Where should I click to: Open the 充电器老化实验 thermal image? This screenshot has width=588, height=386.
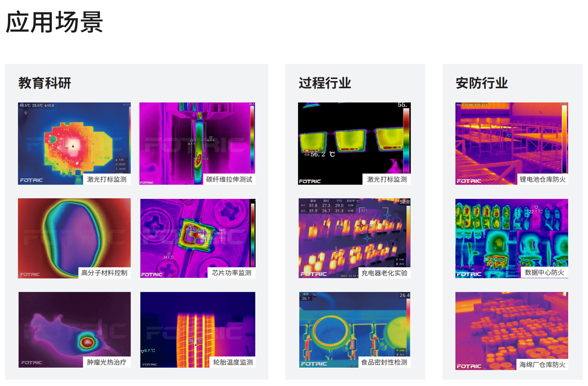click(354, 238)
